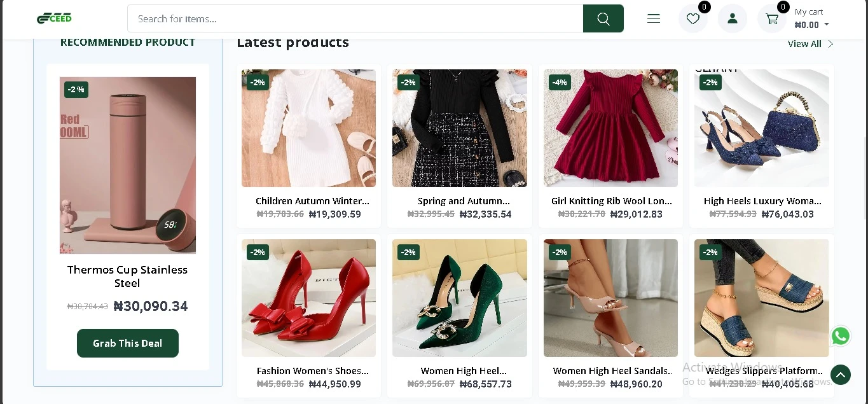Open the user account icon
This screenshot has width=868, height=404.
pyautogui.click(x=732, y=18)
